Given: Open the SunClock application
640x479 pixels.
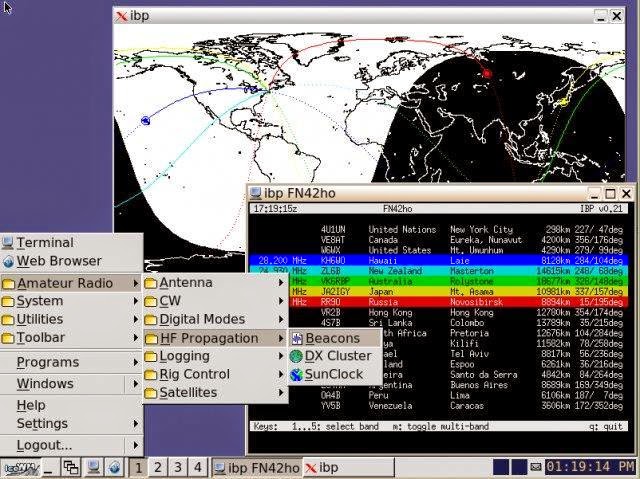Looking at the screenshot, I should 335,374.
